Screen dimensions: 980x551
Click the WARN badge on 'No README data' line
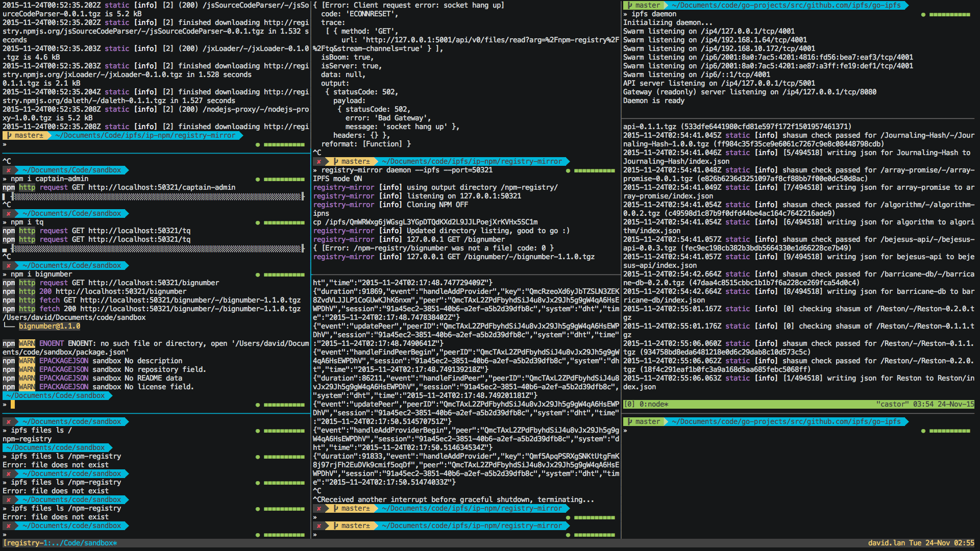pyautogui.click(x=27, y=379)
